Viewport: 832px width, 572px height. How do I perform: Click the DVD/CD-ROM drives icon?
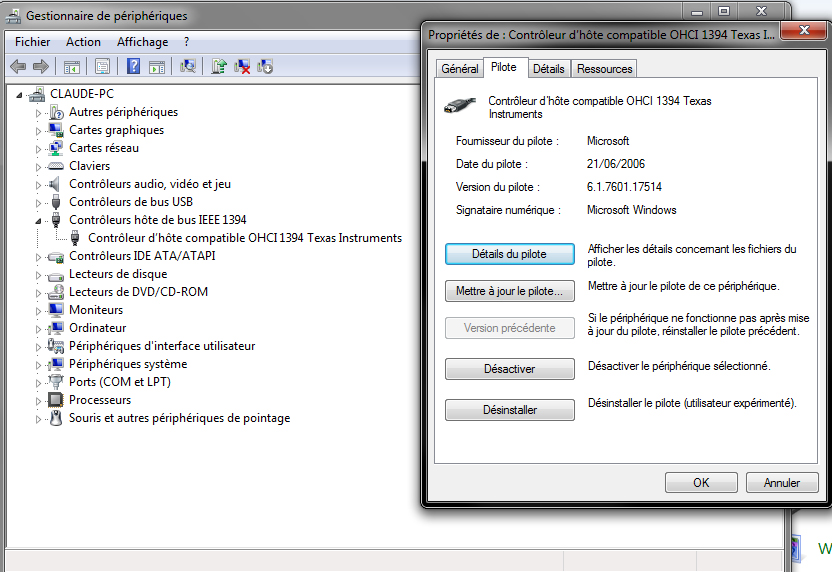[x=56, y=292]
